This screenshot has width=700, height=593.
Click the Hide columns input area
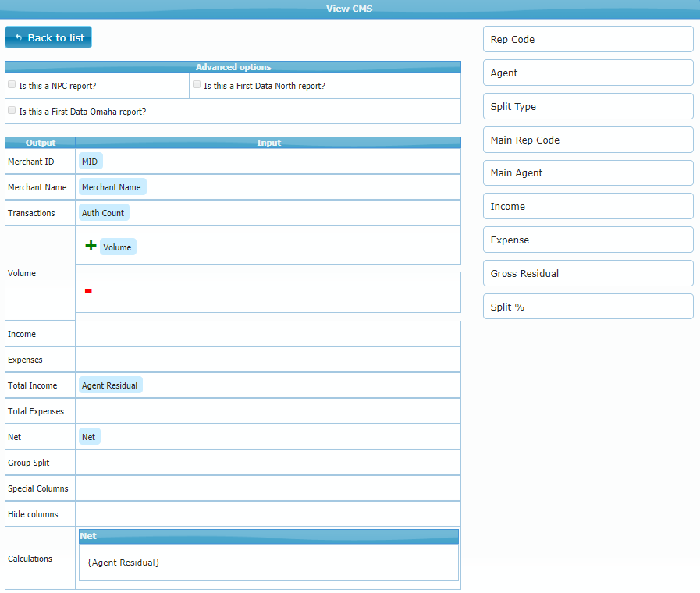click(268, 514)
